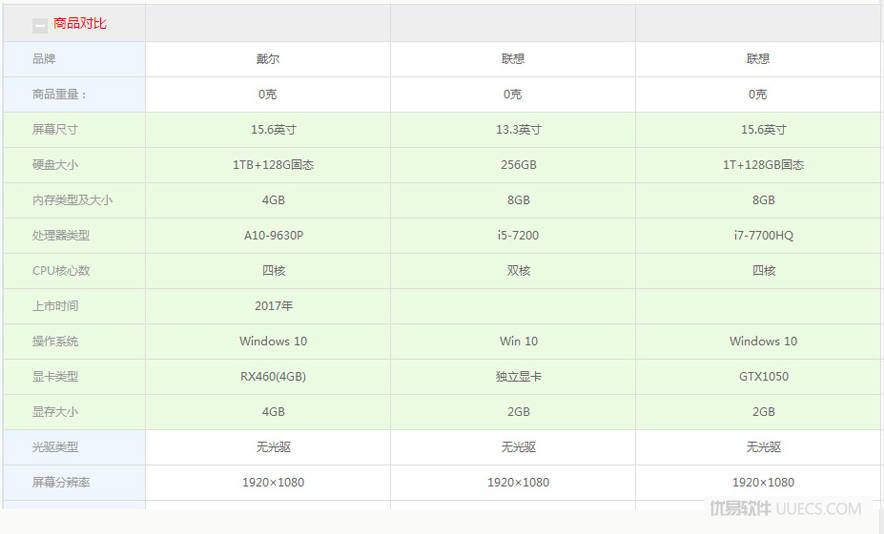Click 联想 brand above the 13.3英寸 cell
Viewport: 884px width, 534px height.
[x=513, y=59]
